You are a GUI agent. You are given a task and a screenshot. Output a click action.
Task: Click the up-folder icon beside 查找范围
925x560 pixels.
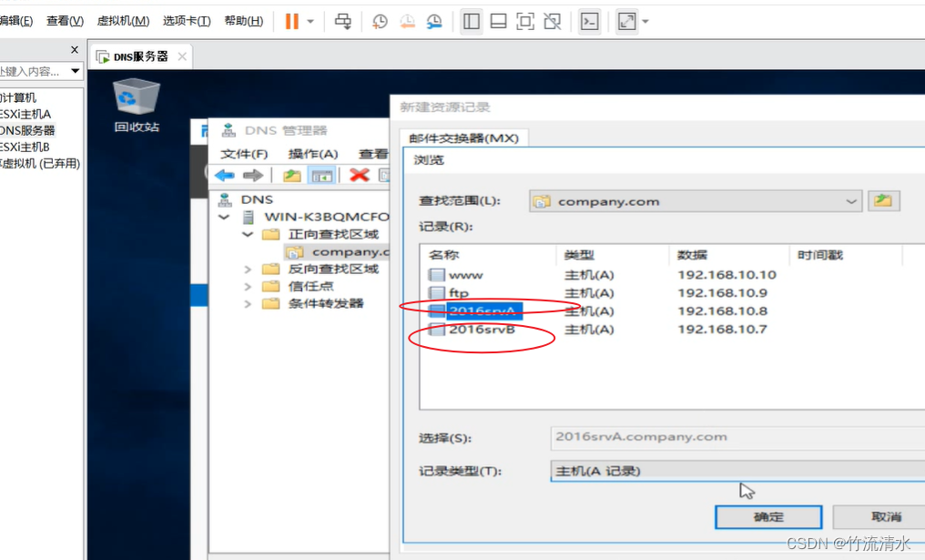pos(883,200)
